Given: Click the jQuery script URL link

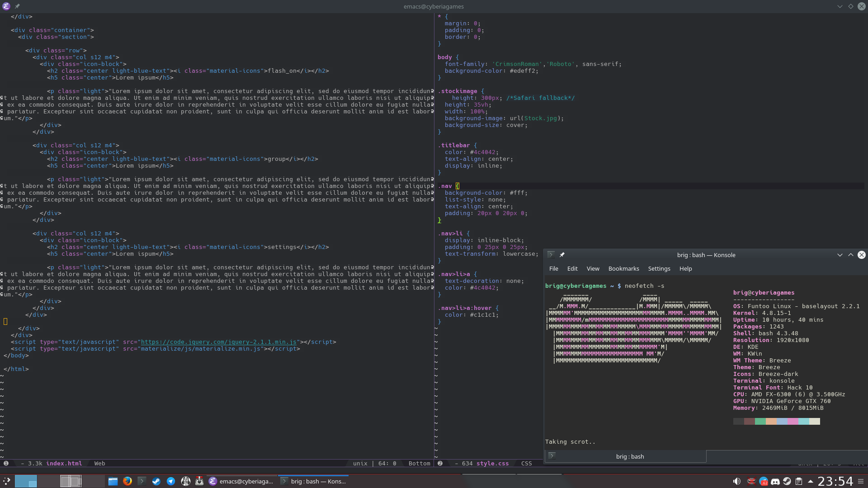Looking at the screenshot, I should coord(219,342).
